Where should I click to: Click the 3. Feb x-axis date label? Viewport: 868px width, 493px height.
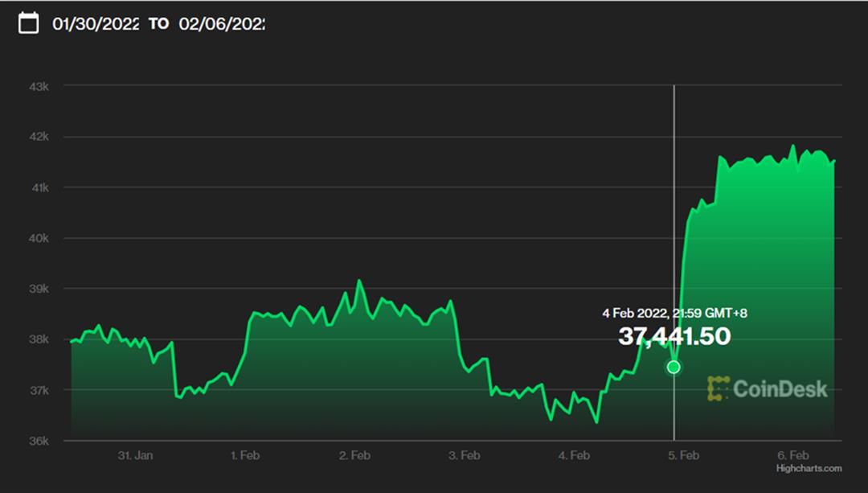click(x=465, y=455)
